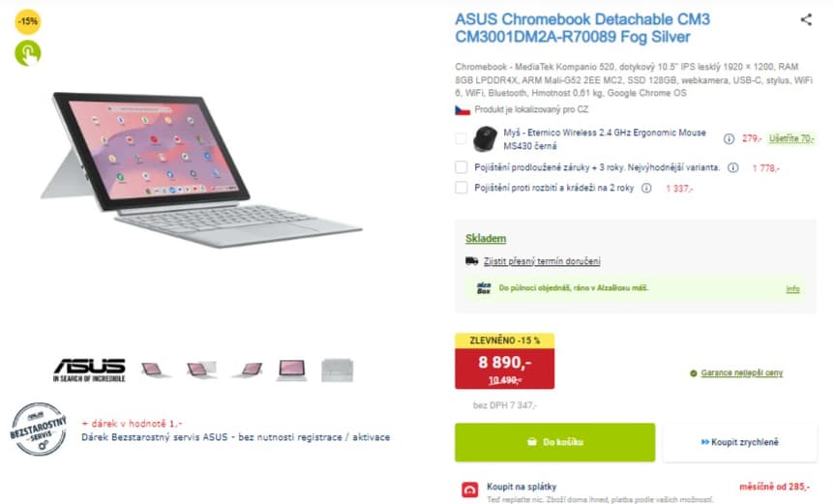The width and height of the screenshot is (833, 504).
Task: Click the green touchscreen hand badge icon
Action: (x=28, y=52)
